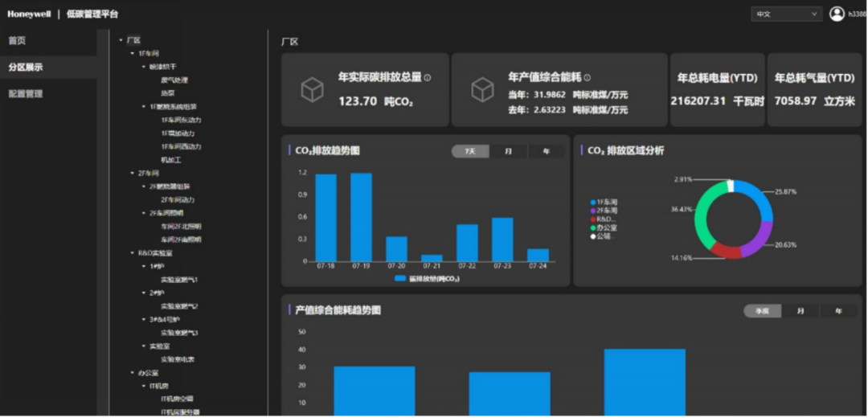The height and width of the screenshot is (418, 868).
Task: Switch CO₂ trend chart to 年 view
Action: pyautogui.click(x=546, y=151)
